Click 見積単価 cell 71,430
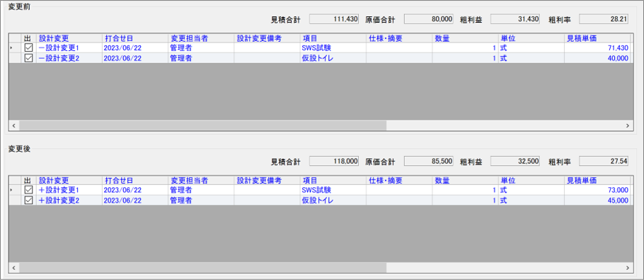 tap(597, 48)
